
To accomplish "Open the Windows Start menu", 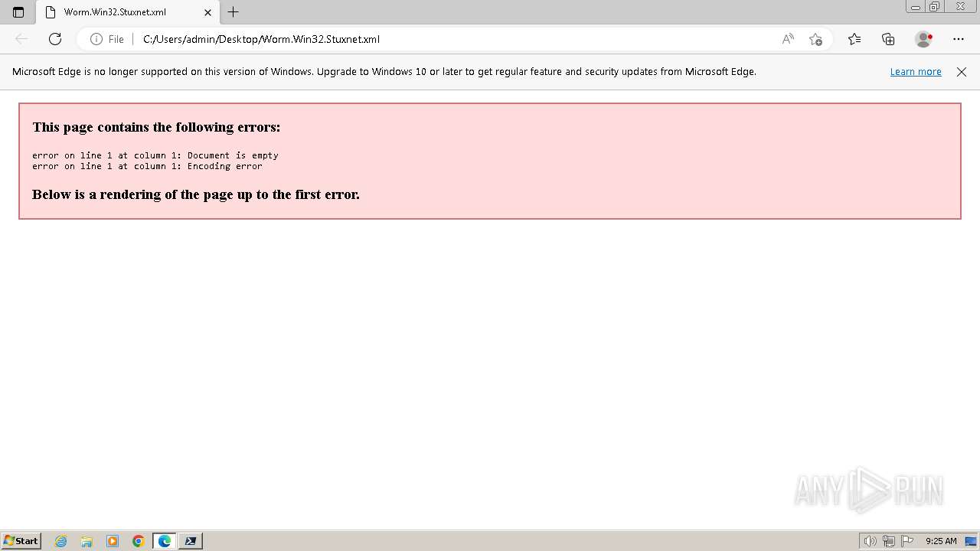I will (x=21, y=541).
